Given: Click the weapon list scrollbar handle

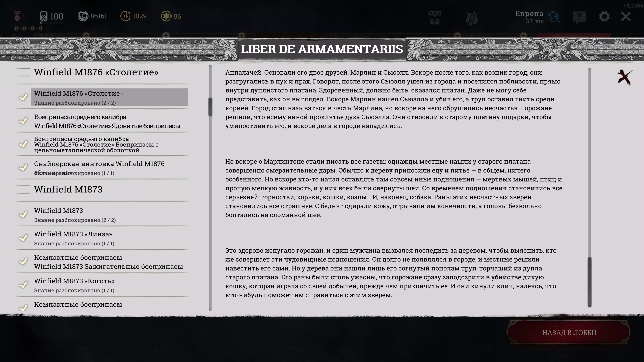Looking at the screenshot, I should (x=210, y=106).
